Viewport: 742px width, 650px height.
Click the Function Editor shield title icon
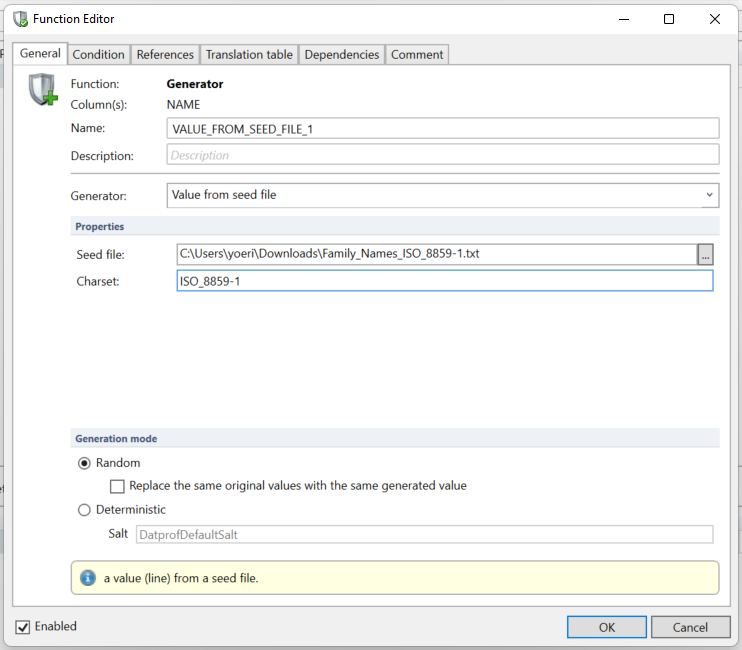click(x=19, y=19)
